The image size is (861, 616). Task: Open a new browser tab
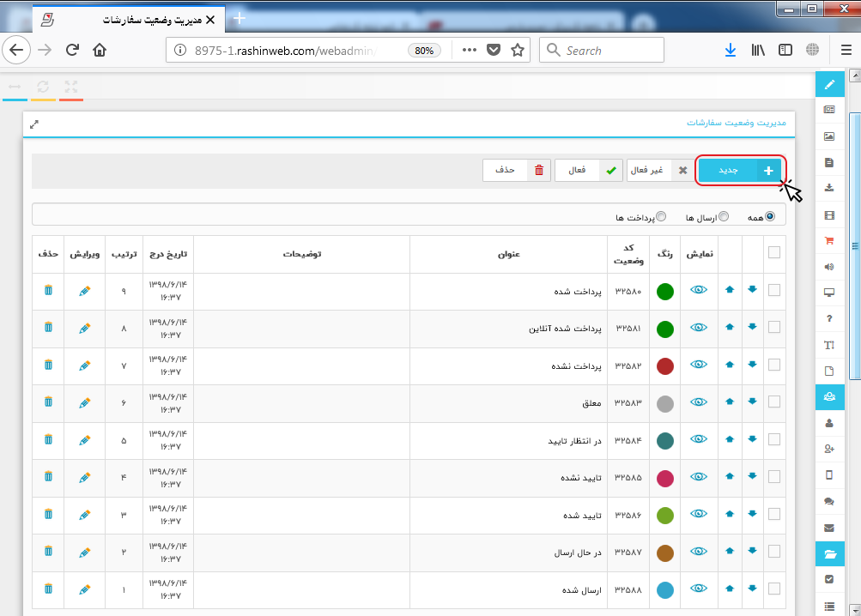(x=239, y=19)
